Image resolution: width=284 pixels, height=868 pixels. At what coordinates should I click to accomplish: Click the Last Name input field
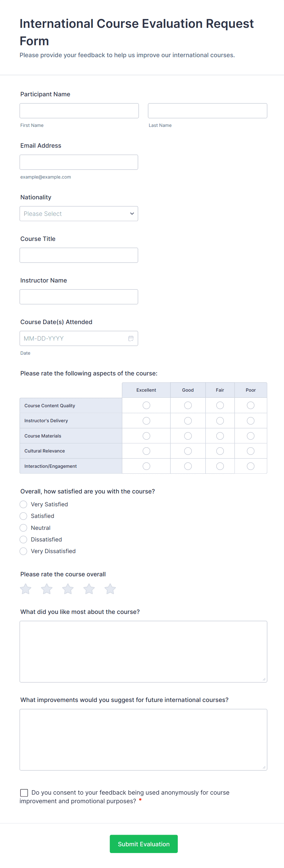point(207,111)
